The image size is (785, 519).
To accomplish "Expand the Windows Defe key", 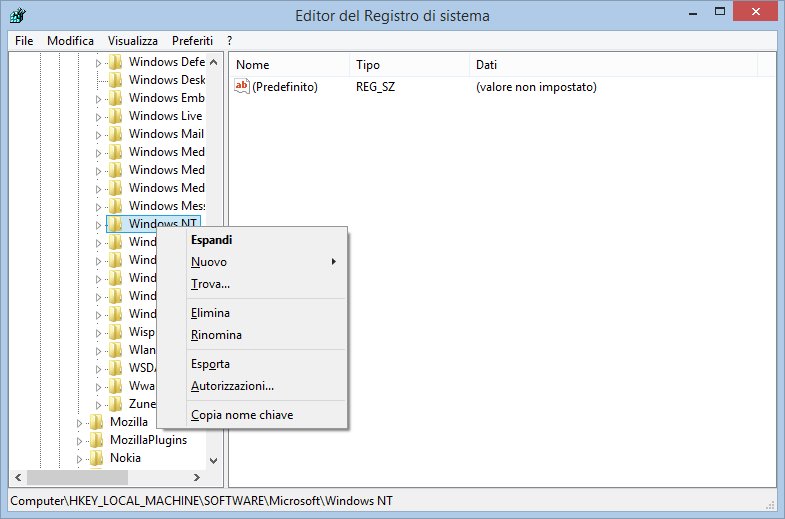I will [x=98, y=63].
